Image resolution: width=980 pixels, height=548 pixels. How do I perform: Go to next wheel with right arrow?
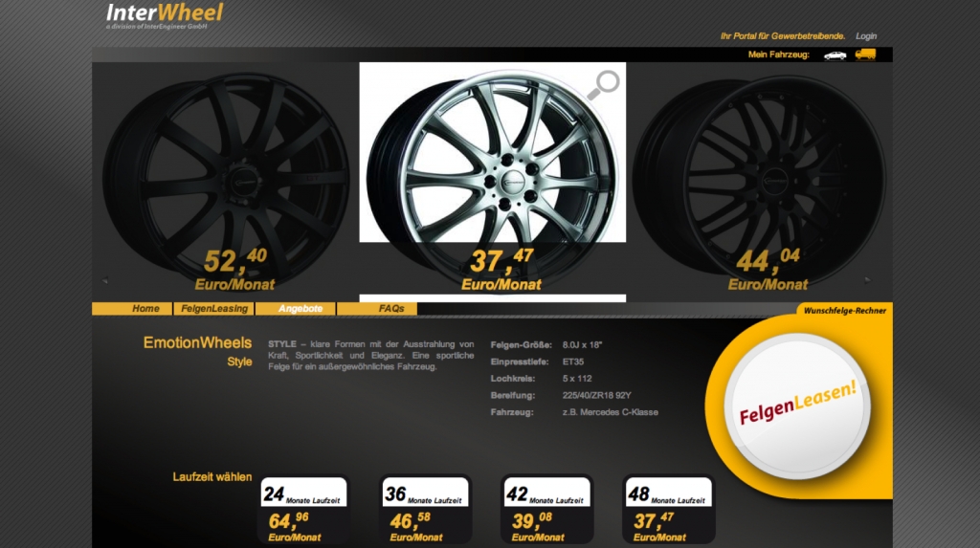pyautogui.click(x=867, y=280)
